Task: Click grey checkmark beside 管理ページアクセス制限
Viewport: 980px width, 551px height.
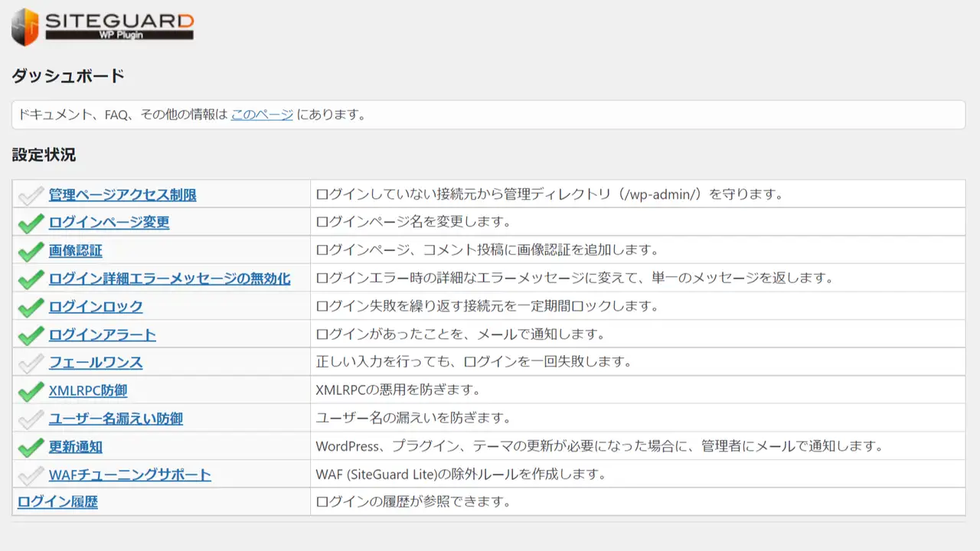Action: (31, 195)
